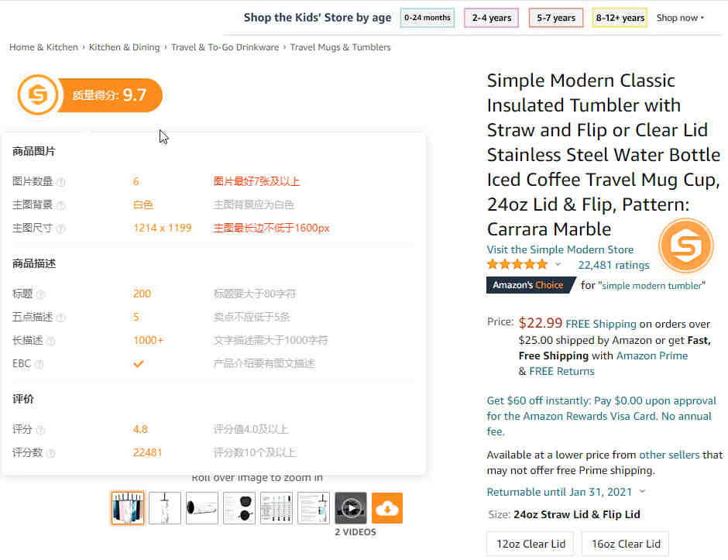Click the EBC orange checkmark
Screen dimensions: 728x560
coord(139,363)
